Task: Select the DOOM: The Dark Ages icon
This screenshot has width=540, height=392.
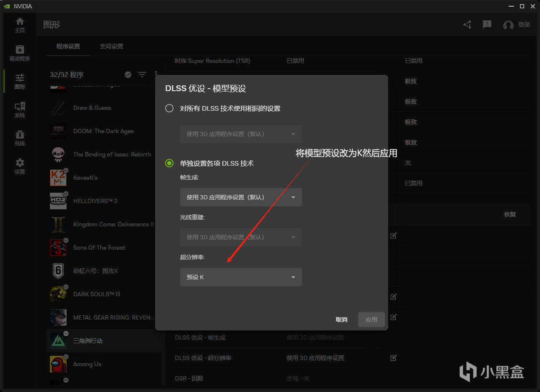Action: click(58, 131)
